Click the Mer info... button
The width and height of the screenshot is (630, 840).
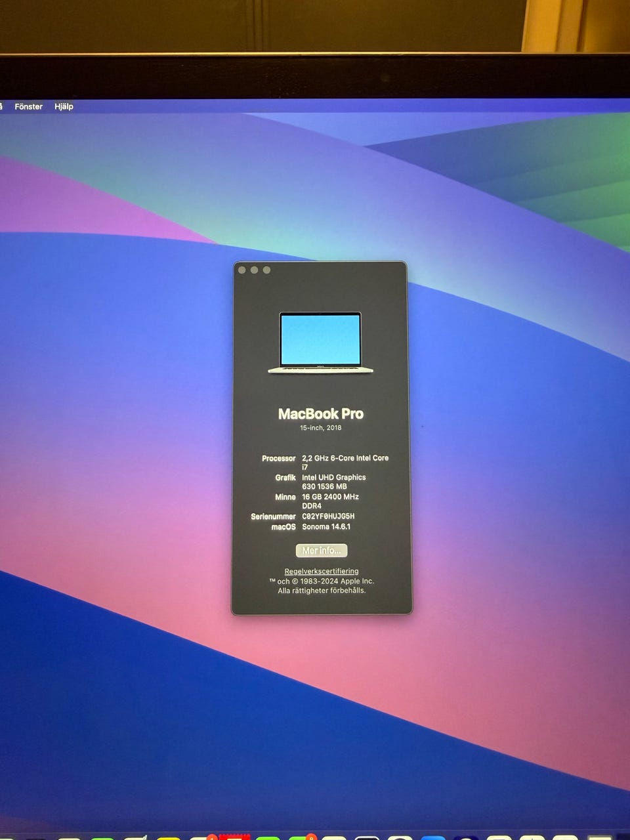(322, 551)
